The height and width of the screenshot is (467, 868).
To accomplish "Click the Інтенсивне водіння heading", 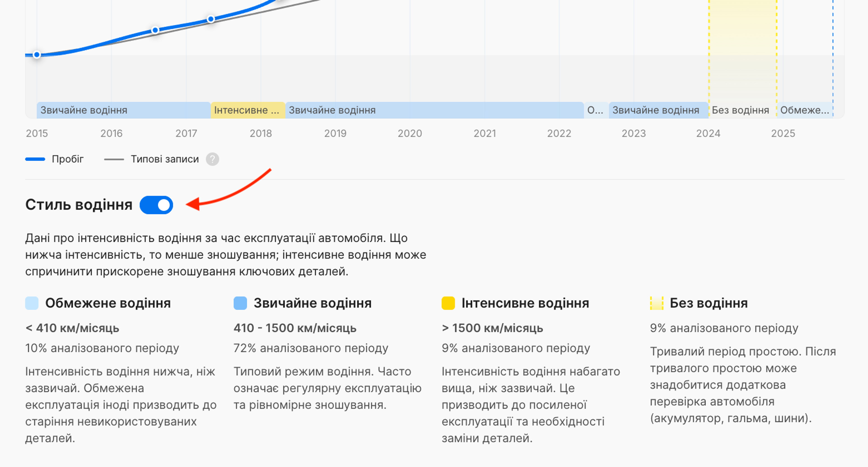I will [525, 303].
